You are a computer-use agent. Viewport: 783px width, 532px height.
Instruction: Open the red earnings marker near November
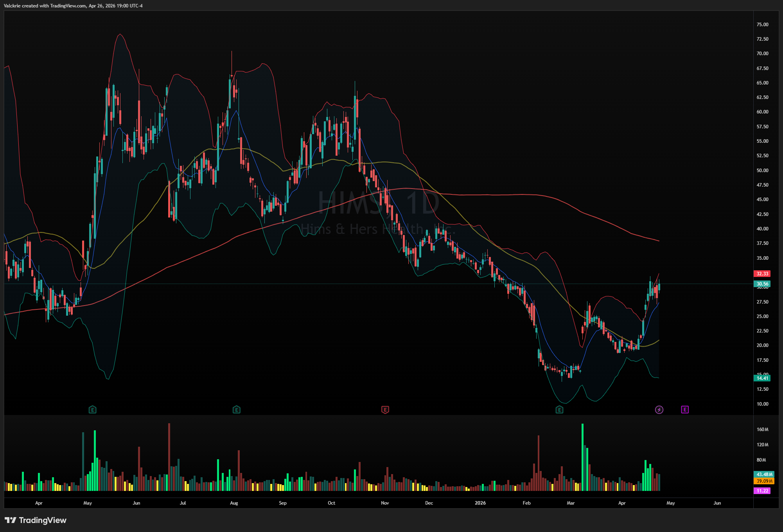(x=385, y=410)
